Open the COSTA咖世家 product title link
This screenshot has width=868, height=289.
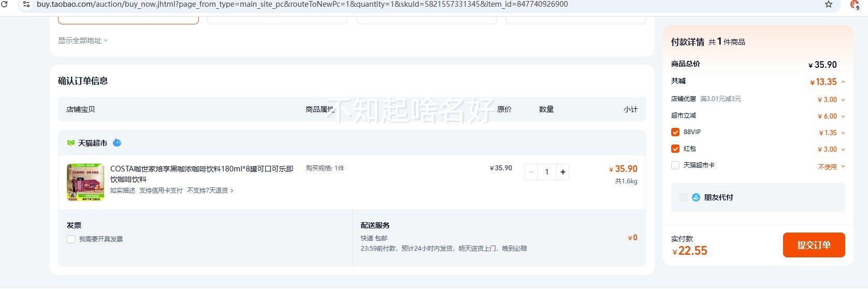(x=202, y=174)
